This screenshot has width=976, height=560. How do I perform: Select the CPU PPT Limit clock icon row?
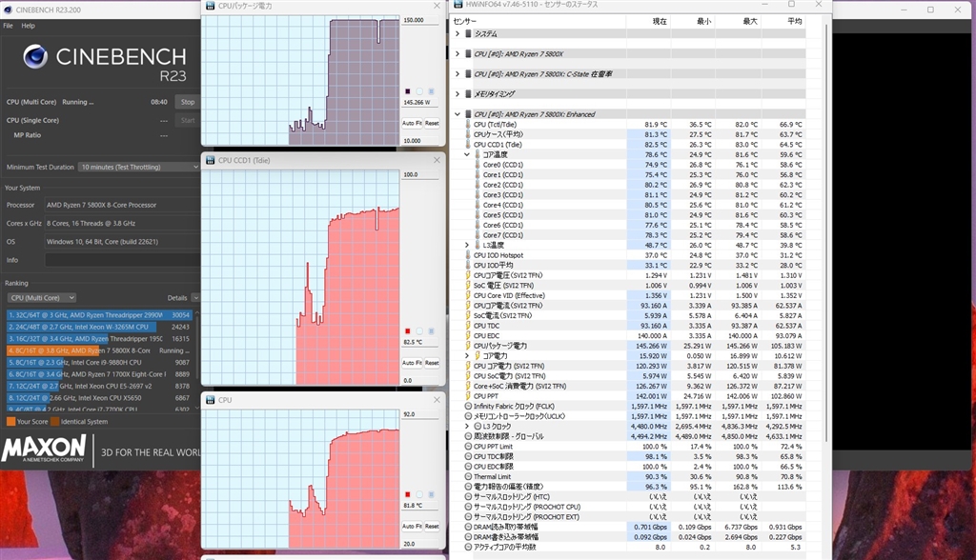point(635,447)
